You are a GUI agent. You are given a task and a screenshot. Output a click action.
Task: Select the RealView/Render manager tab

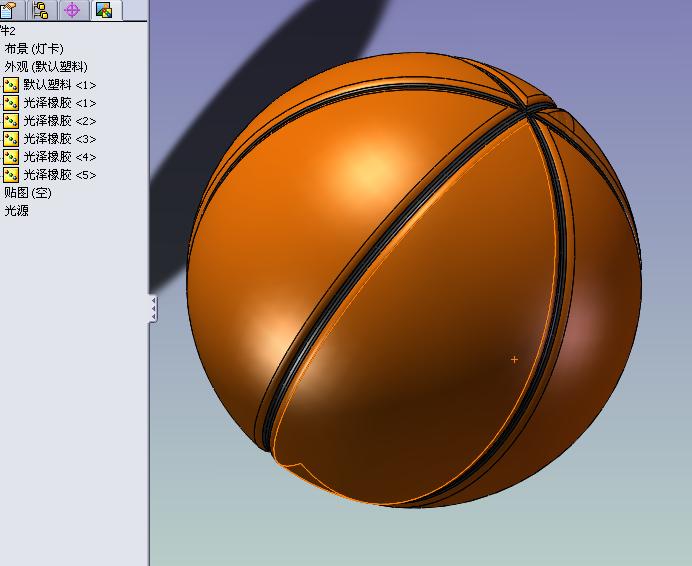click(x=105, y=10)
